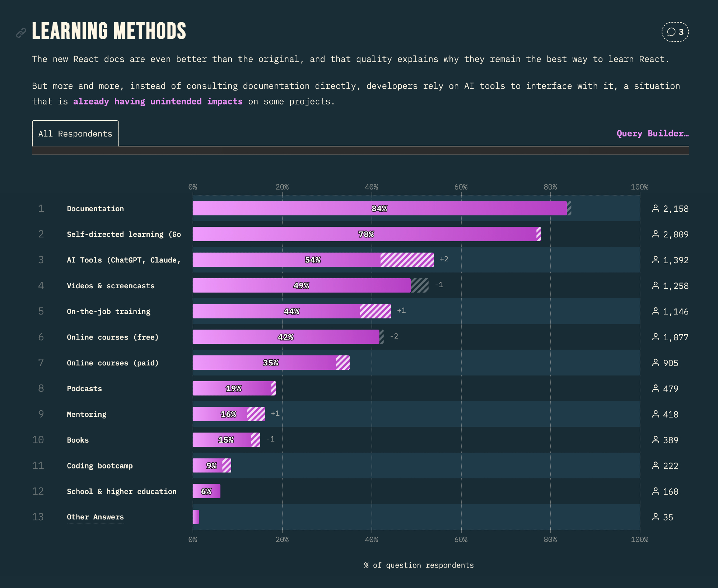Viewport: 718px width, 588px height.
Task: Click person icon beside 479
Action: tap(656, 388)
